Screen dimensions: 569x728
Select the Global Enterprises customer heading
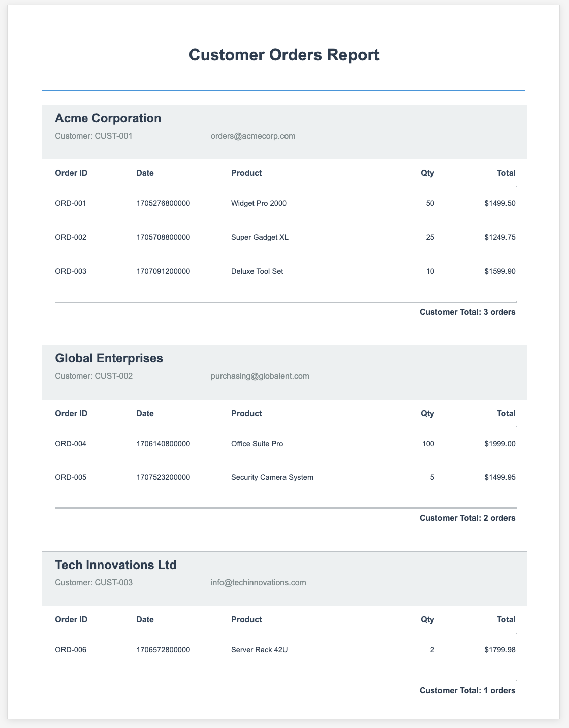coord(109,358)
